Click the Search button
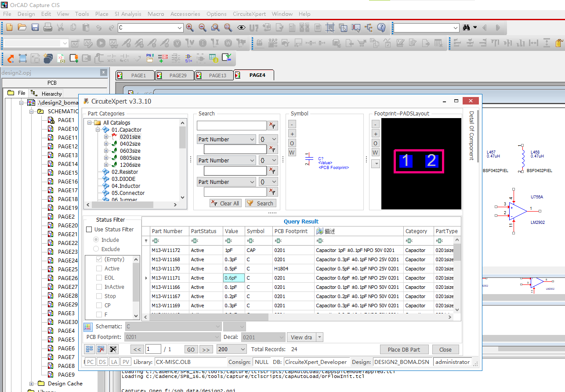Viewport: 565px width, 392px height. point(260,203)
